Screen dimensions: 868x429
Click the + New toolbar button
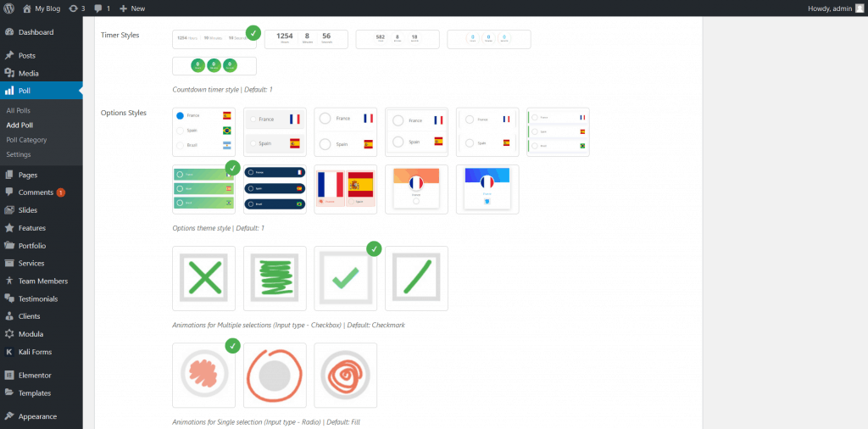pos(132,8)
